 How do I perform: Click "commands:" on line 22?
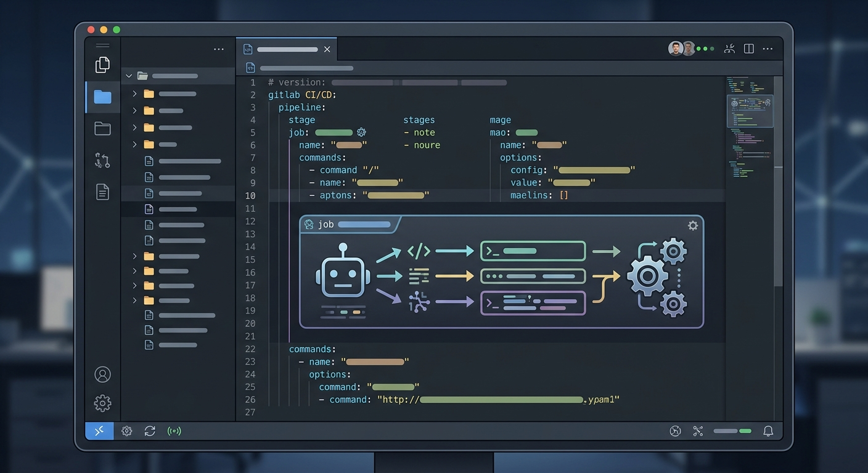tap(313, 349)
